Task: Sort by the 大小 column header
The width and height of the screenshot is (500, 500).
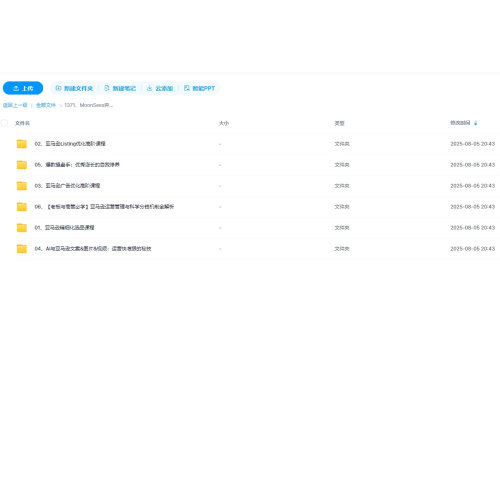Action: tap(224, 123)
